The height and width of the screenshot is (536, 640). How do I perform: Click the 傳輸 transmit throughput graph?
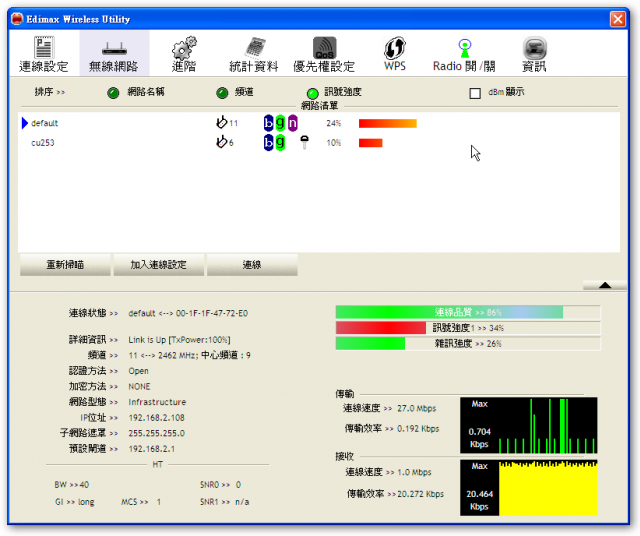(529, 425)
